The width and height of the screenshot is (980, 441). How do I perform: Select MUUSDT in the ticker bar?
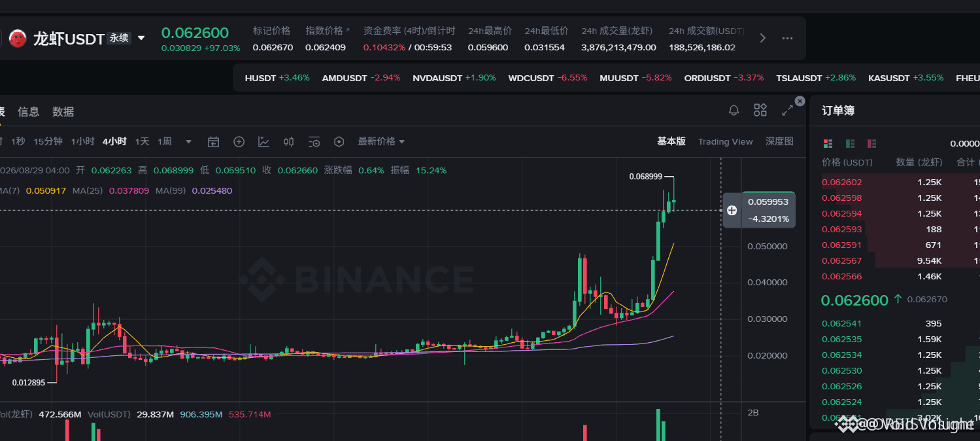[635, 78]
